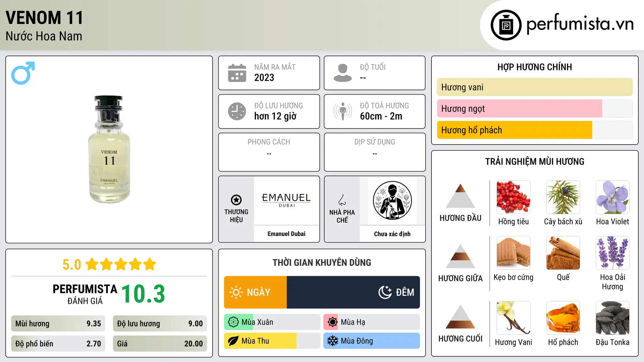Click the Ngày orange time segment
This screenshot has width=644, height=362.
[255, 292]
